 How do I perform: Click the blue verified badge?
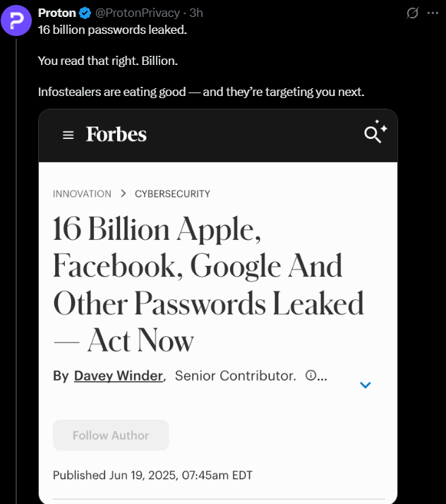coord(85,13)
